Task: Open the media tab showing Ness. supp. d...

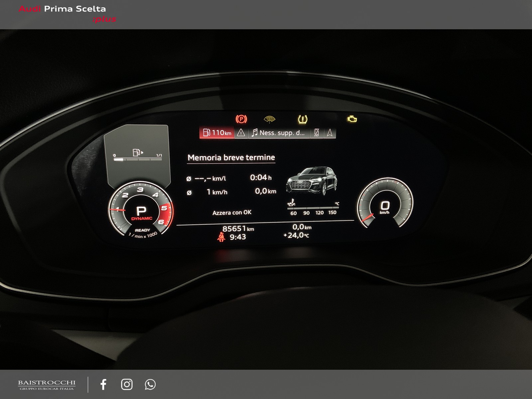Action: pos(279,133)
